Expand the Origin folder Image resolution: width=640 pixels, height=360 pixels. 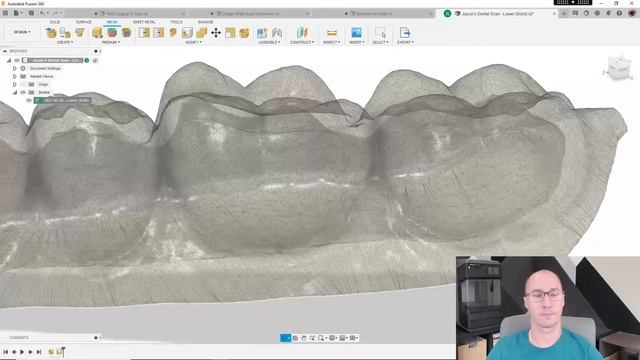(x=15, y=84)
